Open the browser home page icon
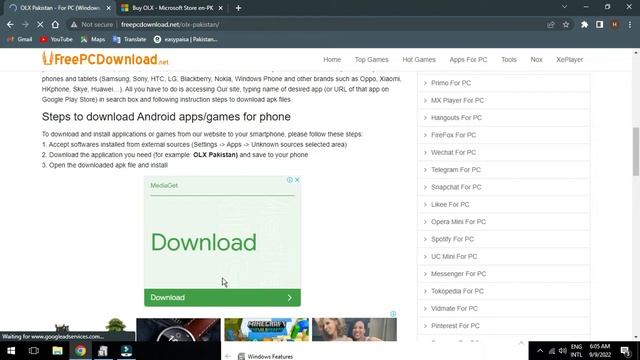The image size is (640, 360). tap(55, 24)
